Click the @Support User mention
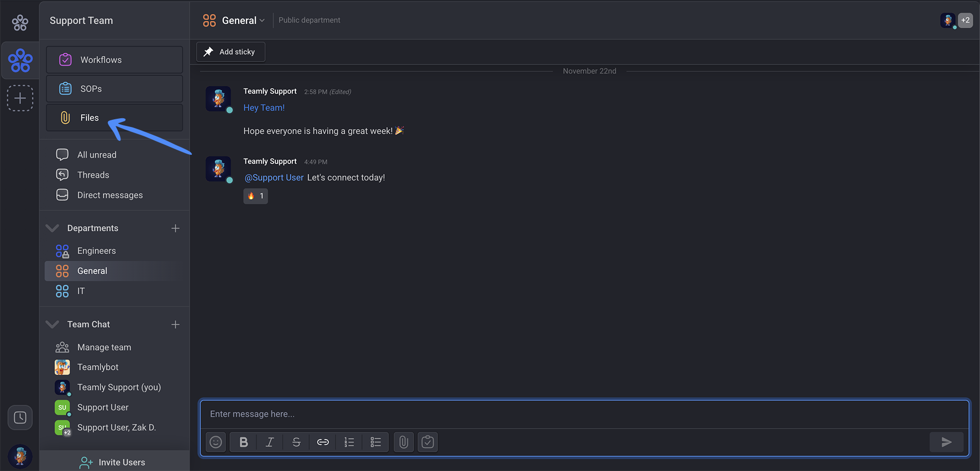 (x=274, y=177)
